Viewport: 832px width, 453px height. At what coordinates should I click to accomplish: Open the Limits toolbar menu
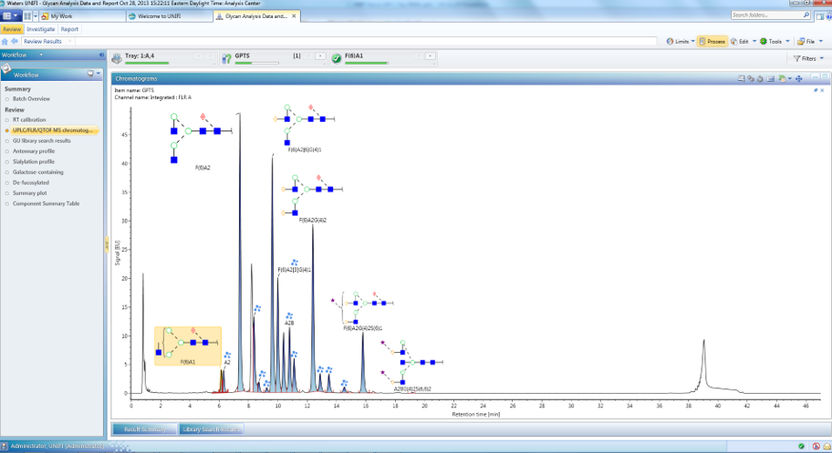coord(680,41)
